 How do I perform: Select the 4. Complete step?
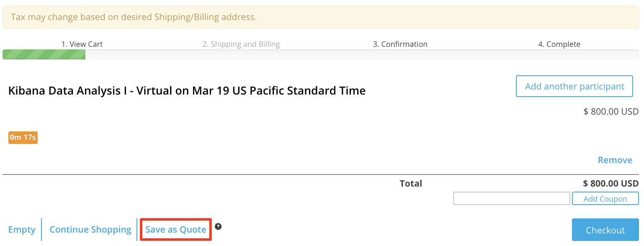pos(559,44)
